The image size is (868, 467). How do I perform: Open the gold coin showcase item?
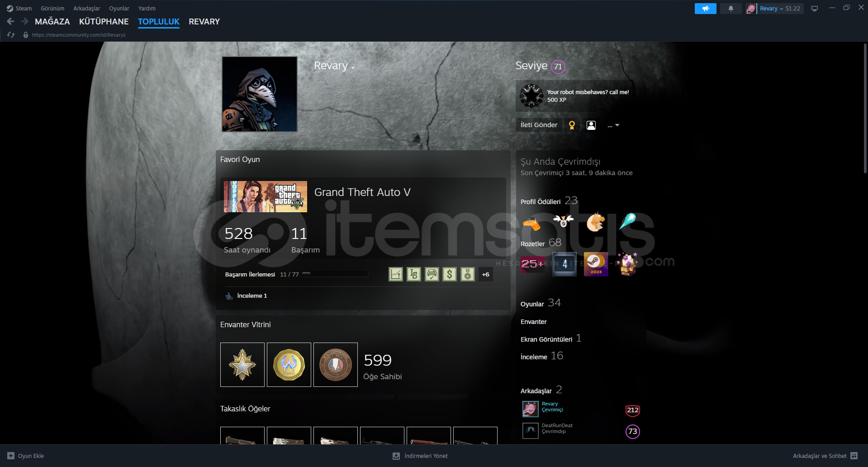(289, 365)
